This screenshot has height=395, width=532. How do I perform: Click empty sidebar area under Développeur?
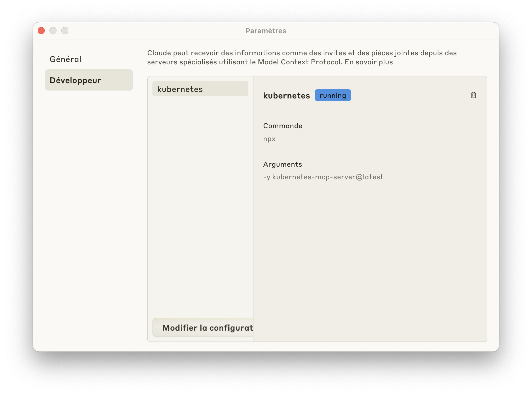coord(89,206)
